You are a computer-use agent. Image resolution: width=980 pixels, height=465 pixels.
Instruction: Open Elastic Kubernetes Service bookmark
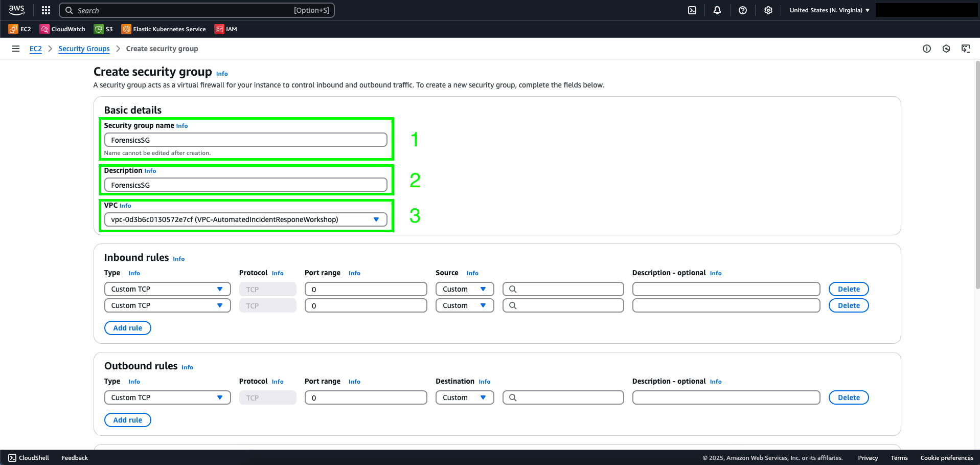[x=164, y=29]
